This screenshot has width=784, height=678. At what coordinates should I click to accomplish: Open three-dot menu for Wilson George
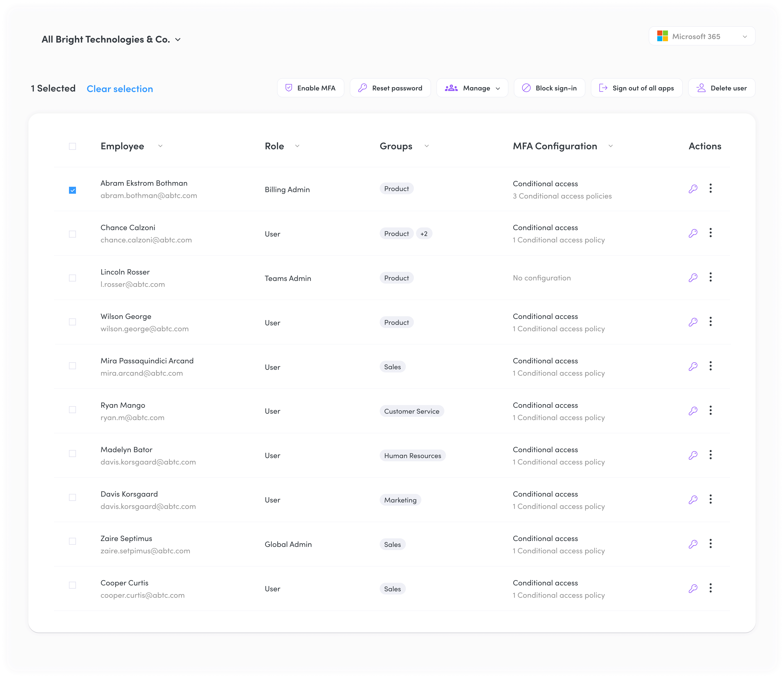(711, 321)
